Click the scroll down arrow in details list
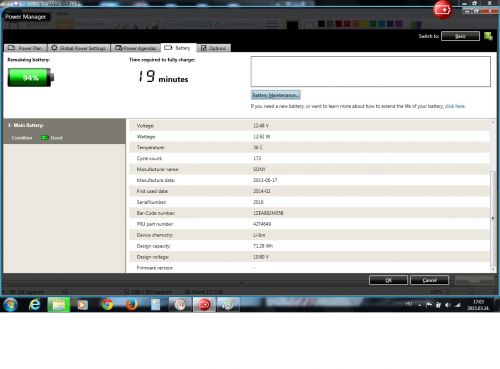Viewport: 500px width, 369px height. pyautogui.click(x=493, y=268)
